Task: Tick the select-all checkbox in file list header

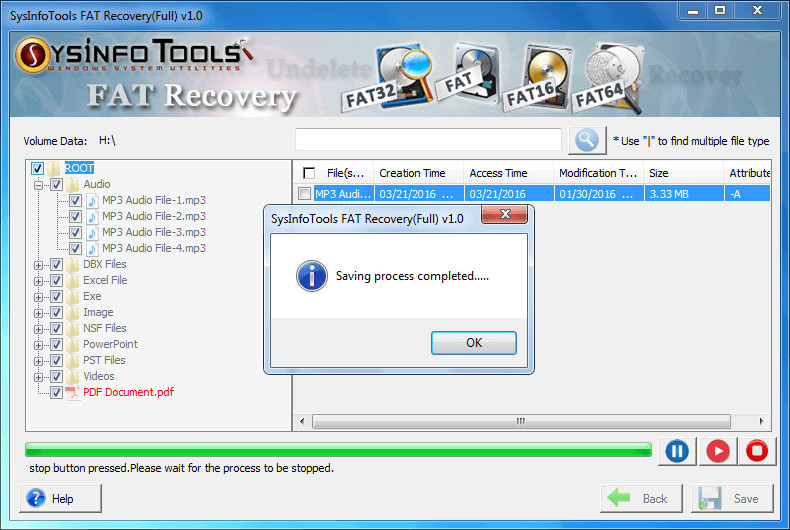Action: click(309, 173)
